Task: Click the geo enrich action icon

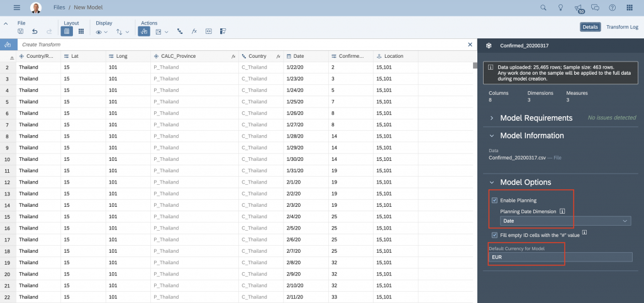Action: 209,31
